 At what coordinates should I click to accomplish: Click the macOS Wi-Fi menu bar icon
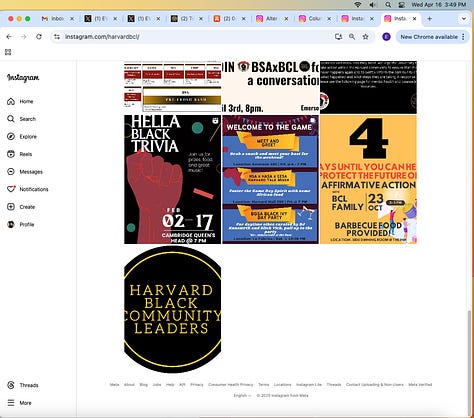click(x=358, y=5)
